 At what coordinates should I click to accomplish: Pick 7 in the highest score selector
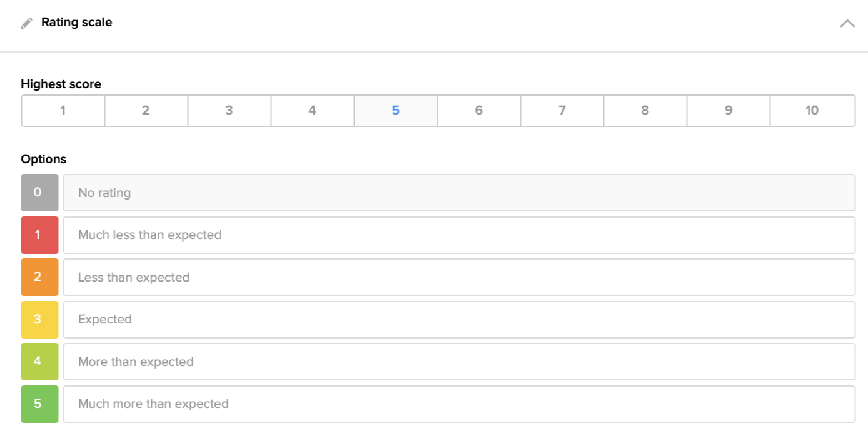coord(562,111)
